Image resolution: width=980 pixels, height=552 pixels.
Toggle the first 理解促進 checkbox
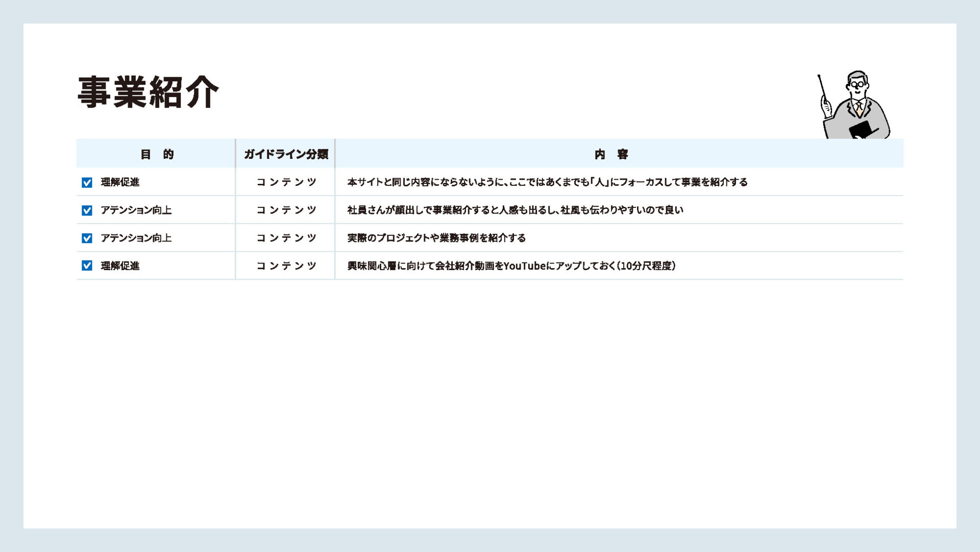(87, 182)
